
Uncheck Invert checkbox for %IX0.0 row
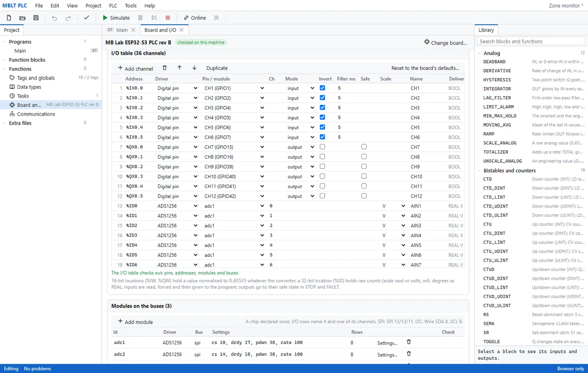[x=322, y=88]
